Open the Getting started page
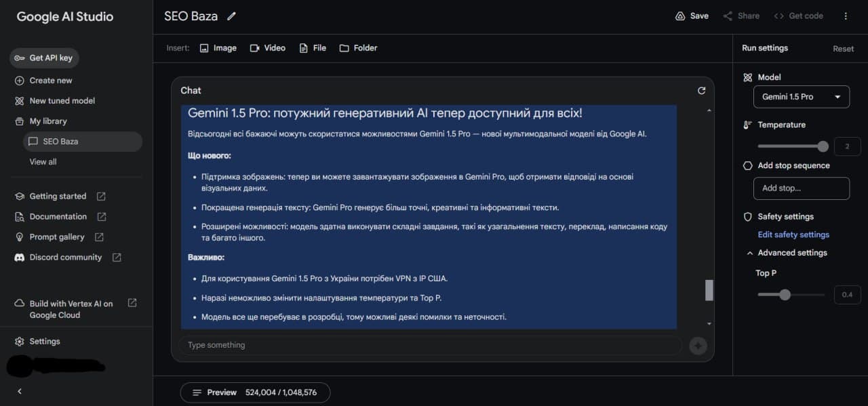 (58, 197)
